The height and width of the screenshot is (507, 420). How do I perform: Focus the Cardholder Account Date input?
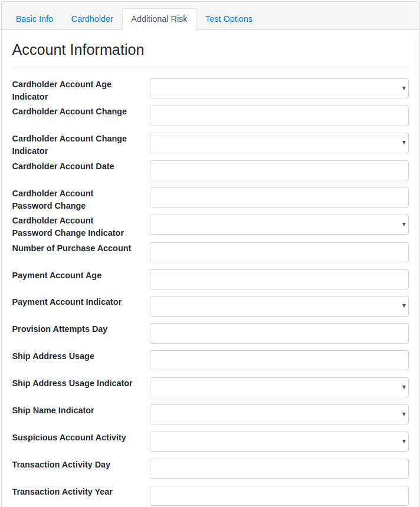coord(279,170)
